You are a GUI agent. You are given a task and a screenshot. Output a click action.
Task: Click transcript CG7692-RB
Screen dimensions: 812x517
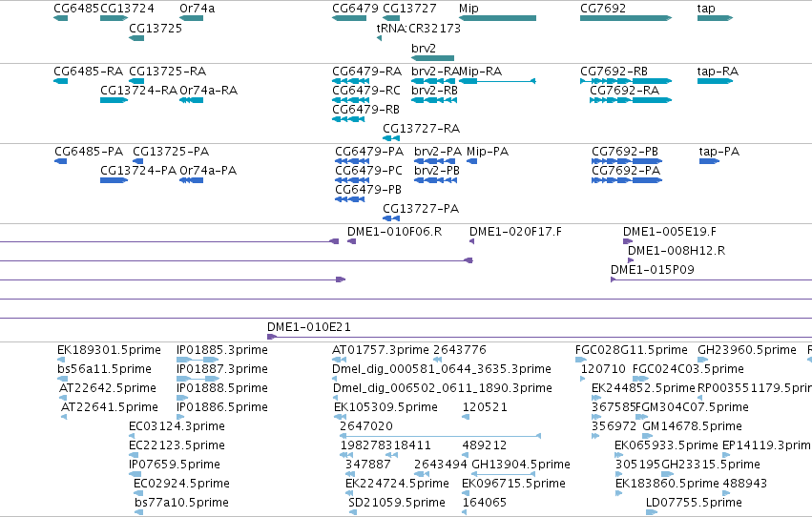pyautogui.click(x=626, y=81)
